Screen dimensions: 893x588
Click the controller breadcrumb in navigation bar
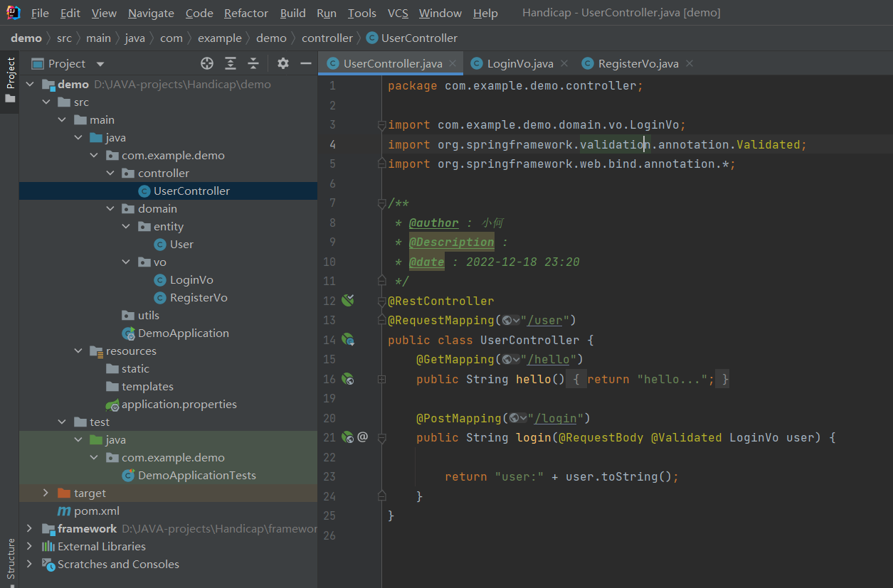coord(327,38)
